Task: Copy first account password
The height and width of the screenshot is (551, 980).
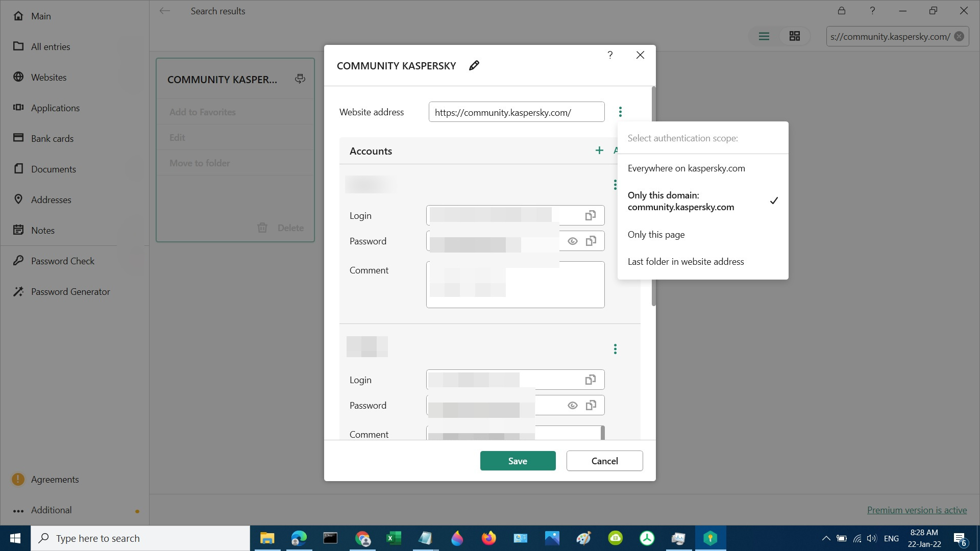Action: pos(591,241)
